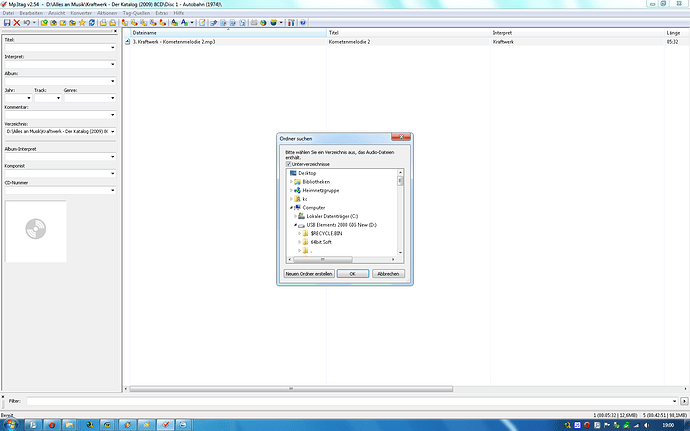Click the blue refresh arrows toolbar icon
Screen dimensions: 690x431
click(92, 22)
